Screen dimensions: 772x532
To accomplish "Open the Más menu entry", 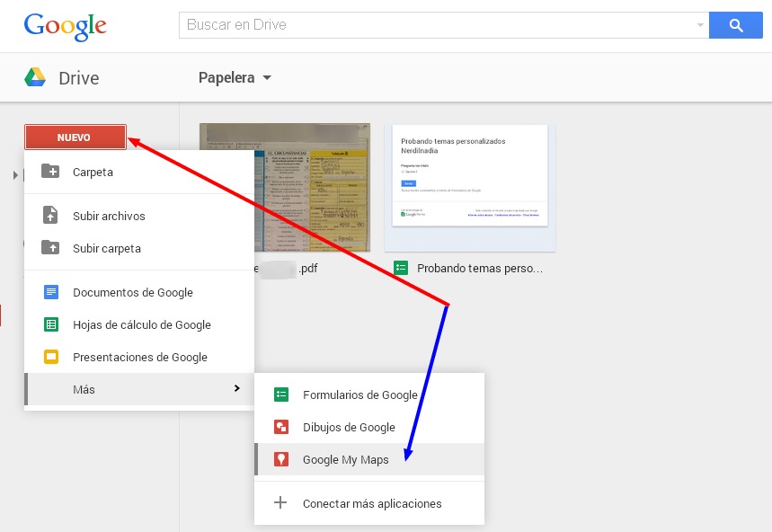I will [x=139, y=389].
